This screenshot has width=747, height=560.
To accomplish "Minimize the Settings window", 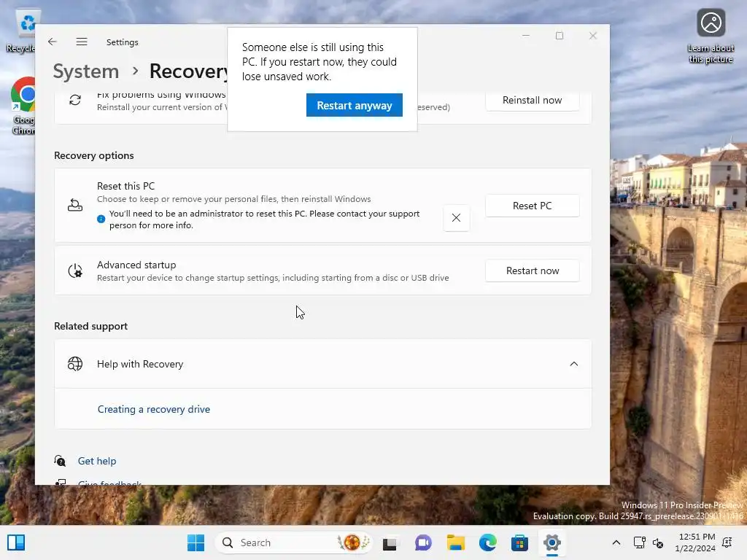I will (526, 36).
